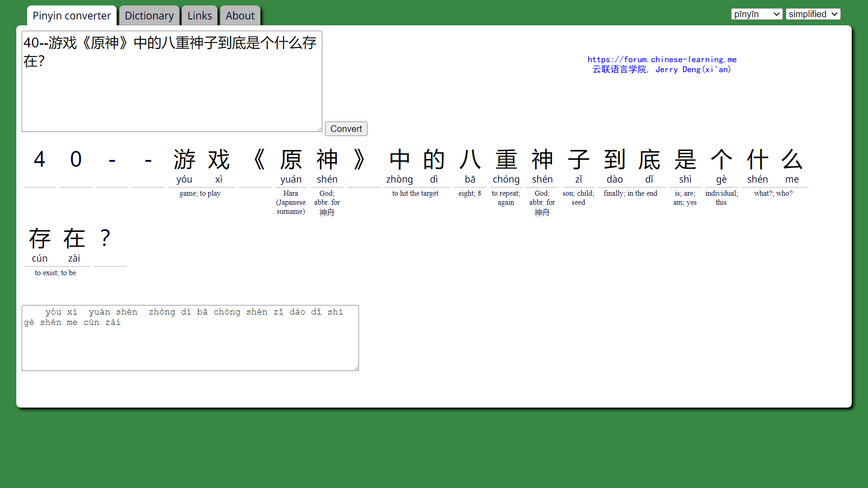The width and height of the screenshot is (868, 488).
Task: Click the character 的 in results
Action: (434, 160)
